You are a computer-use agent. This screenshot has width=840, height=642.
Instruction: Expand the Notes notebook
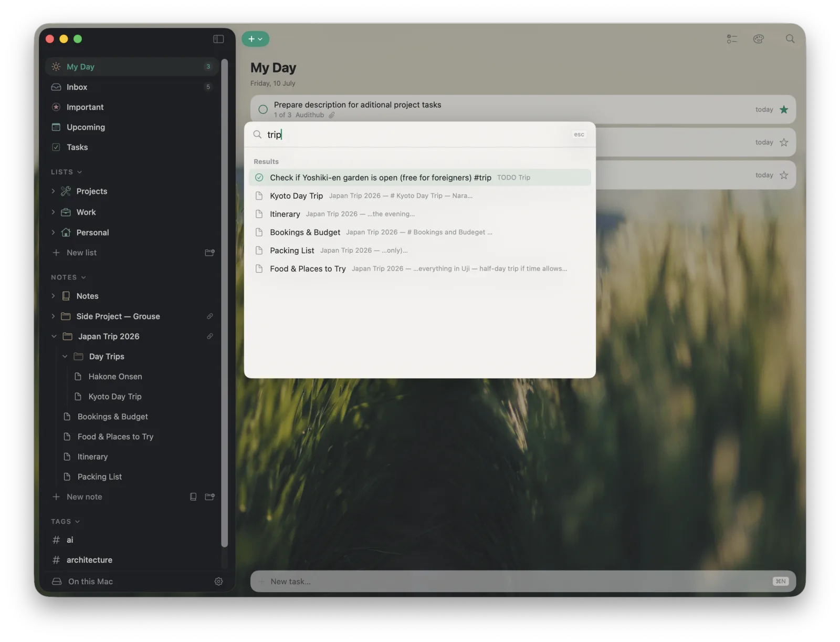point(53,296)
